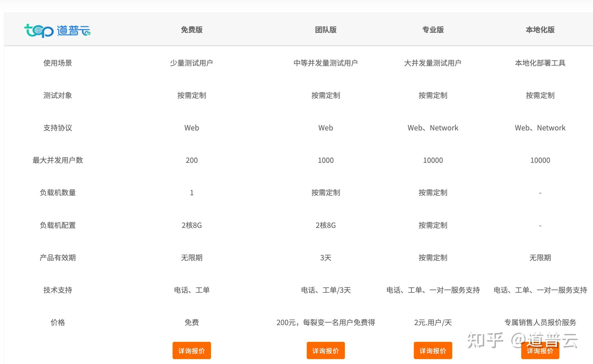The height and width of the screenshot is (364, 593).
Task: Click the 最大并发用户数 row label
Action: coord(57,160)
